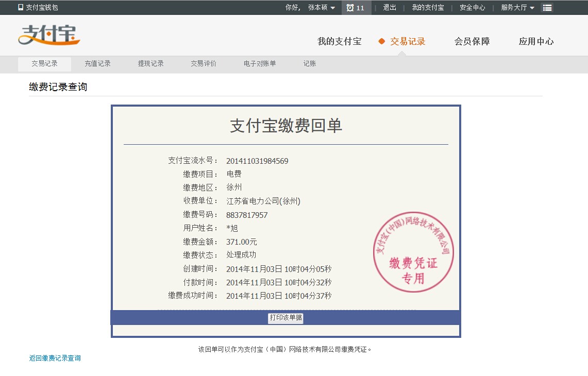Viewport: 588px width, 376px height.
Task: Click the alarm notification icon showing 11
Action: click(x=356, y=8)
